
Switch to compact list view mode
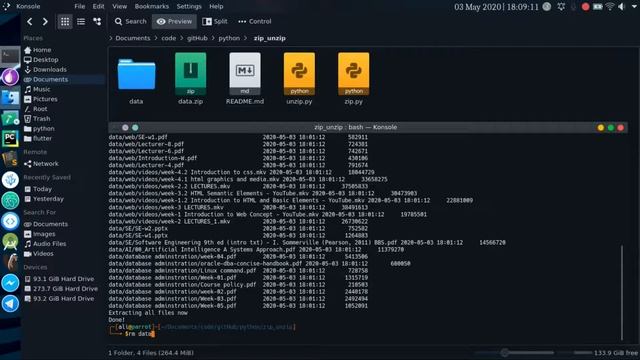pyautogui.click(x=81, y=22)
